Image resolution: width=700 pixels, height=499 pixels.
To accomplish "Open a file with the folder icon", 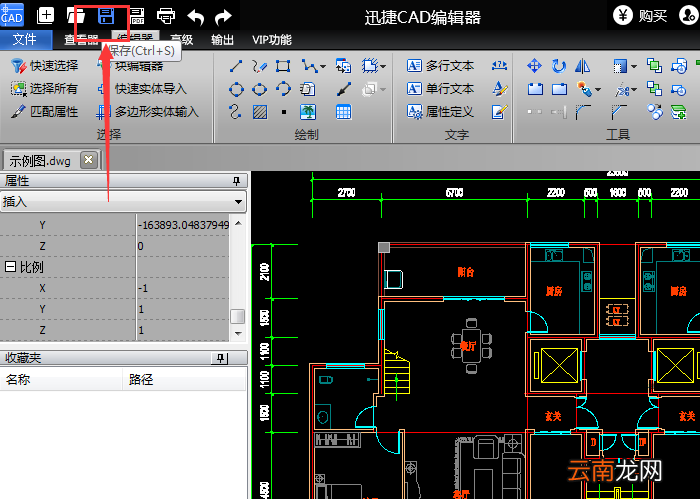I will (x=76, y=16).
